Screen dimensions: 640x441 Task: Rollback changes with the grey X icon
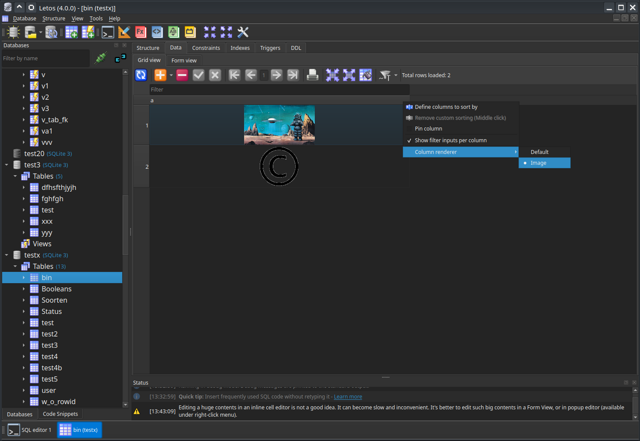[215, 75]
